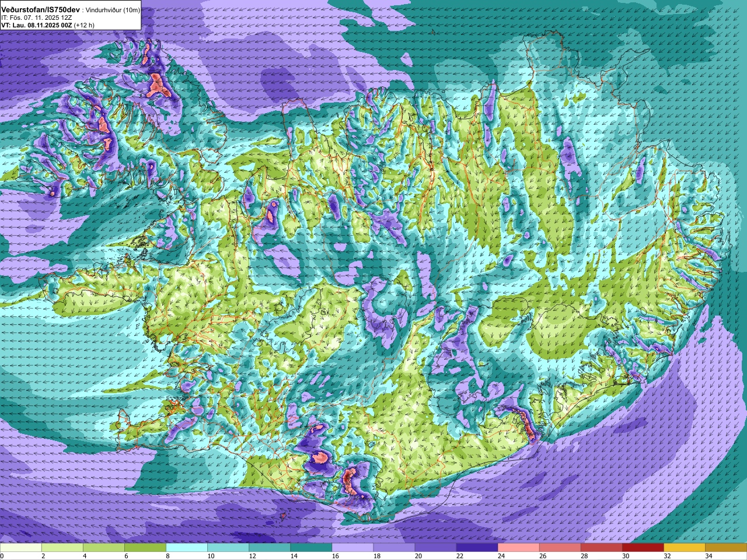Click the 'Vindurhviður (10m)' parameter label
747x560 pixels.
(x=113, y=10)
